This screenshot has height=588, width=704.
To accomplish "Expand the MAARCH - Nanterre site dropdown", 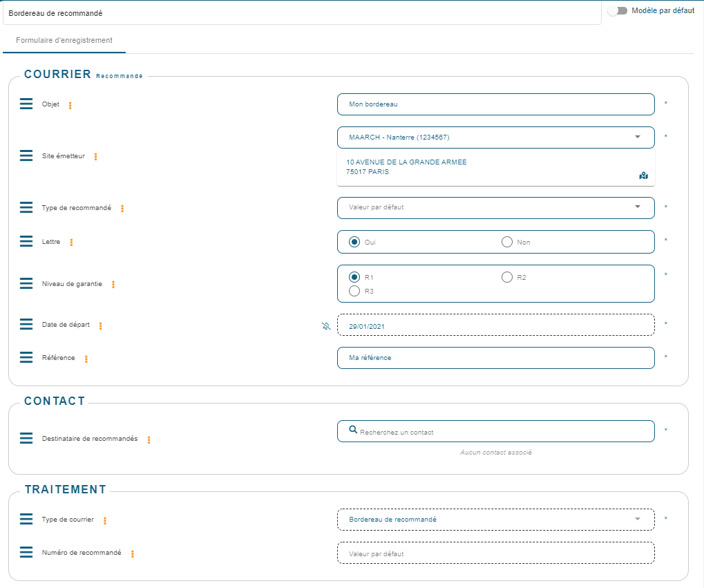I will [x=495, y=137].
